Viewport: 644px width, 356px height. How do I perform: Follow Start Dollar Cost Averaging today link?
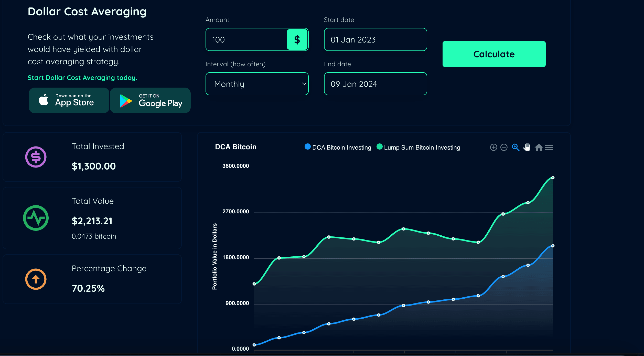coord(82,78)
